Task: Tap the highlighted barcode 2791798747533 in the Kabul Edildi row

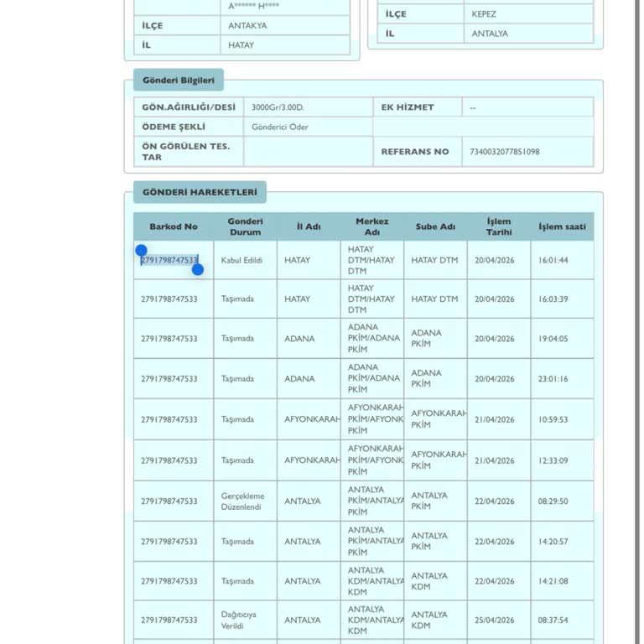Action: click(x=169, y=260)
